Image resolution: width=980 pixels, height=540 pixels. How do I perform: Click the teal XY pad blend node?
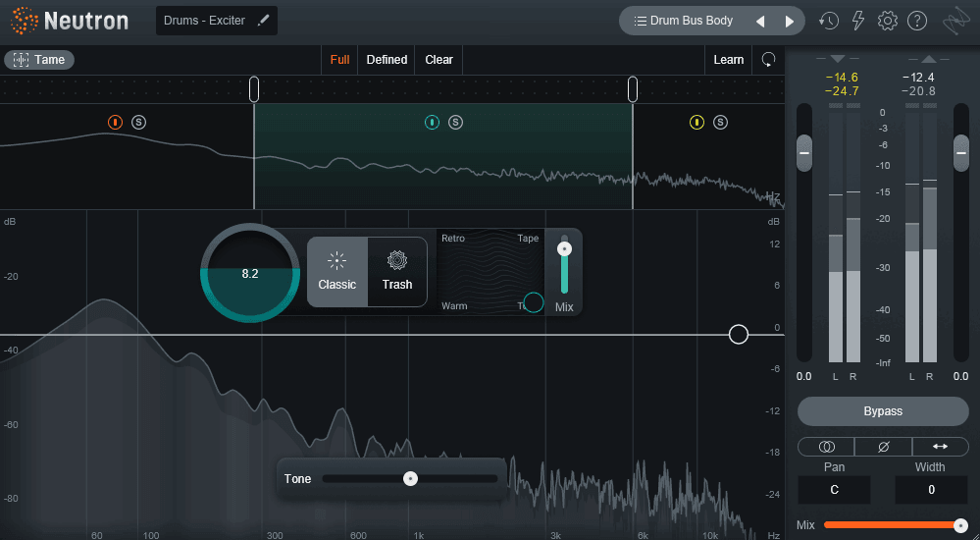pos(533,302)
